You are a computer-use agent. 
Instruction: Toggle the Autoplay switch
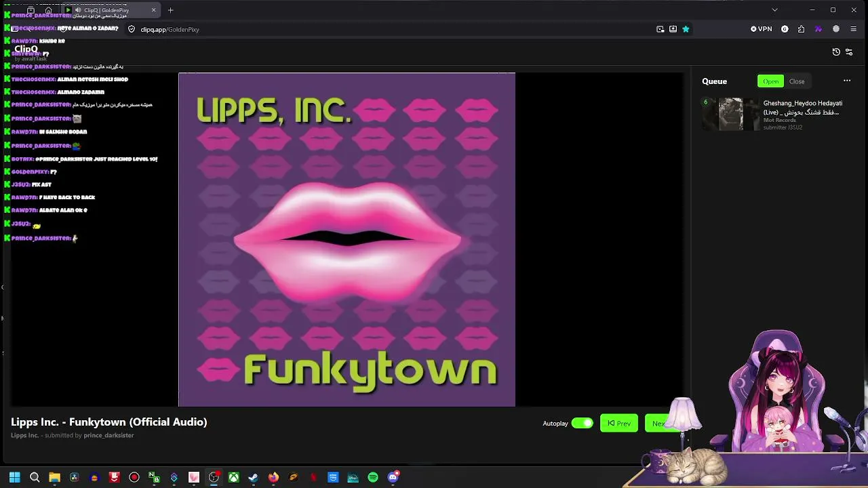tap(583, 423)
